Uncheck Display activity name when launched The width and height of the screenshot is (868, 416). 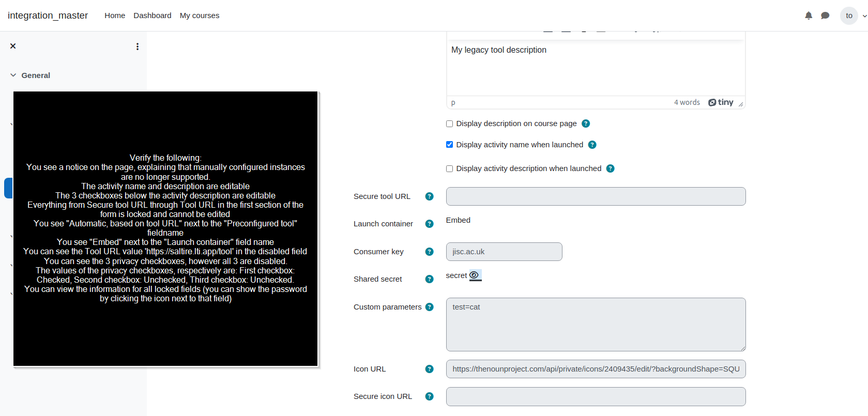pyautogui.click(x=449, y=145)
